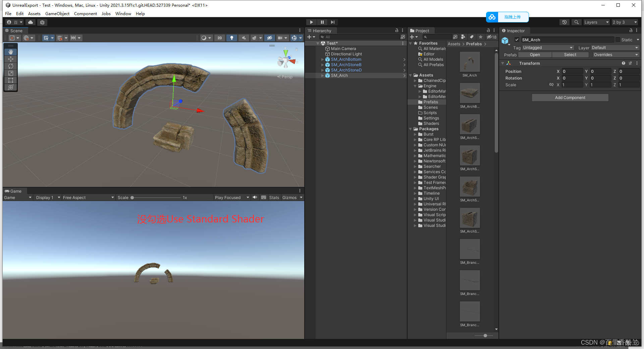644x349 pixels.
Task: Select the Hand view tool
Action: [11, 52]
